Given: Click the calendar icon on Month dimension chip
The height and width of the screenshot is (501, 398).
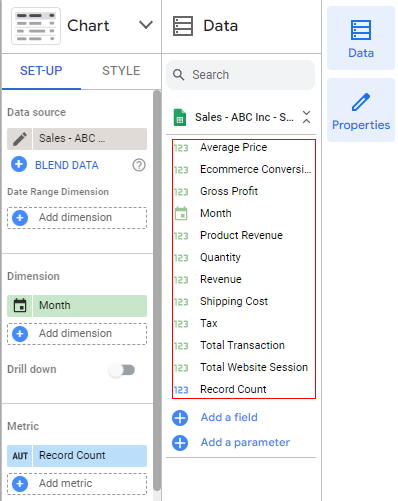Looking at the screenshot, I should 20,305.
